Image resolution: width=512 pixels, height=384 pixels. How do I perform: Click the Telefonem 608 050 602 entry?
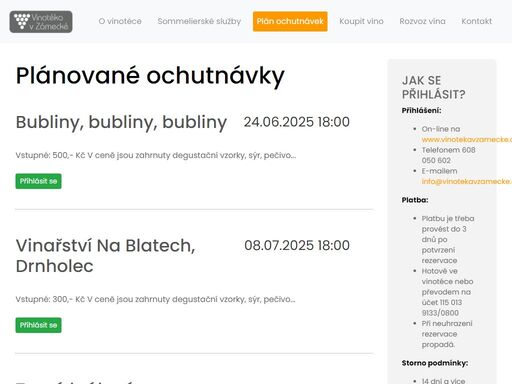click(448, 155)
